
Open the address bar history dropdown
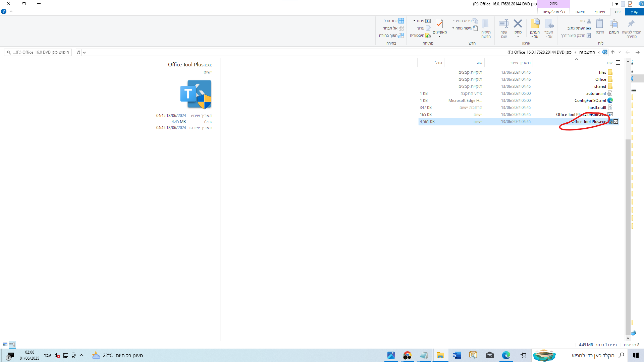pyautogui.click(x=84, y=52)
